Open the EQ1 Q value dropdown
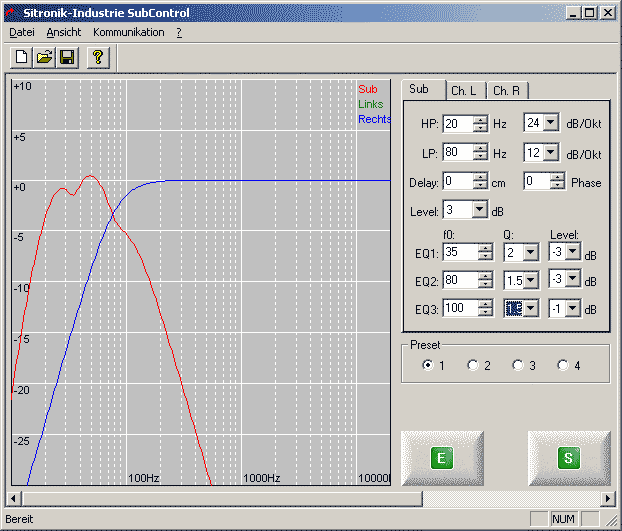Image resolution: width=622 pixels, height=531 pixels. coord(531,252)
